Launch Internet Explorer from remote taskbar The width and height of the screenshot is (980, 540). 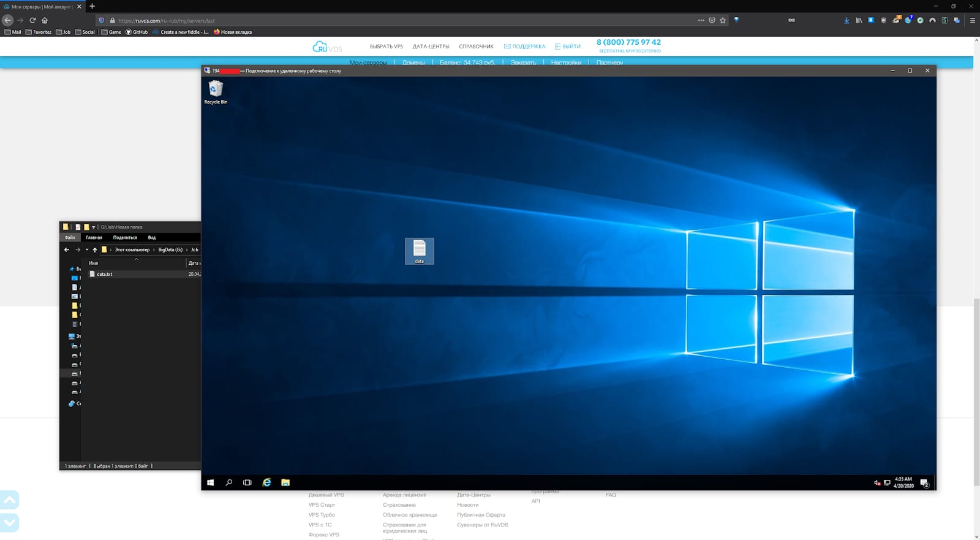coord(266,482)
